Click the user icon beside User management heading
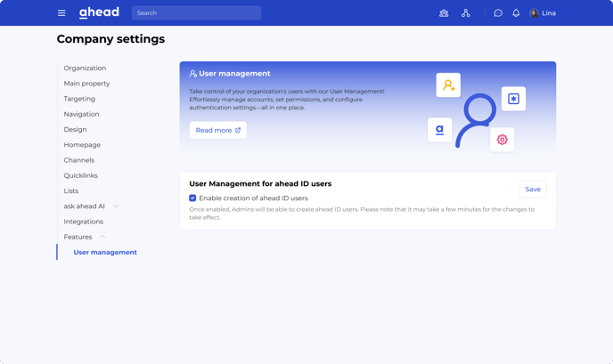The image size is (613, 364). pos(192,74)
